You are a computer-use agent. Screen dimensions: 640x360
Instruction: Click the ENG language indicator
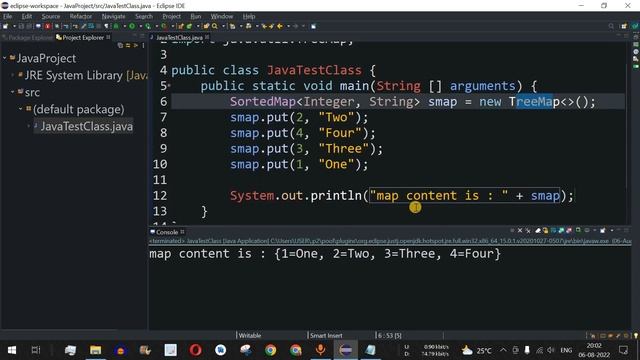tap(566, 350)
